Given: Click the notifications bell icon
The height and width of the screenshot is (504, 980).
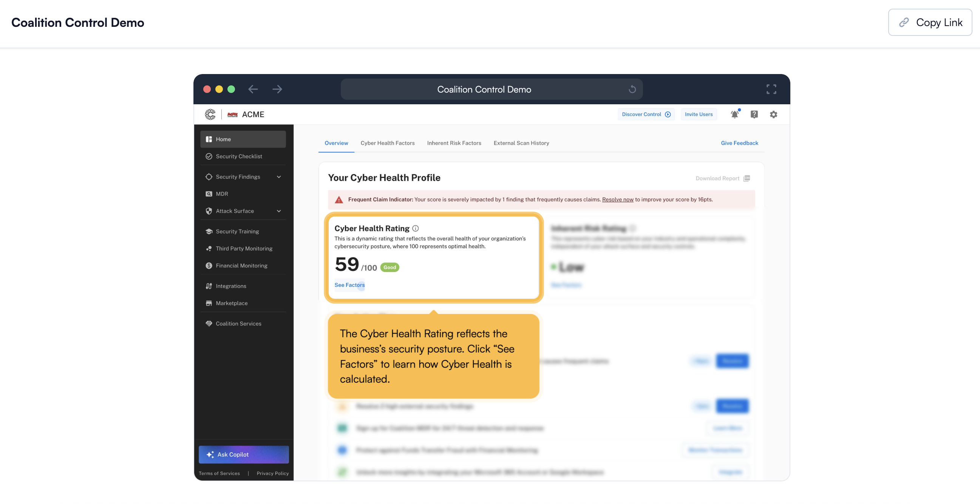Looking at the screenshot, I should (734, 114).
